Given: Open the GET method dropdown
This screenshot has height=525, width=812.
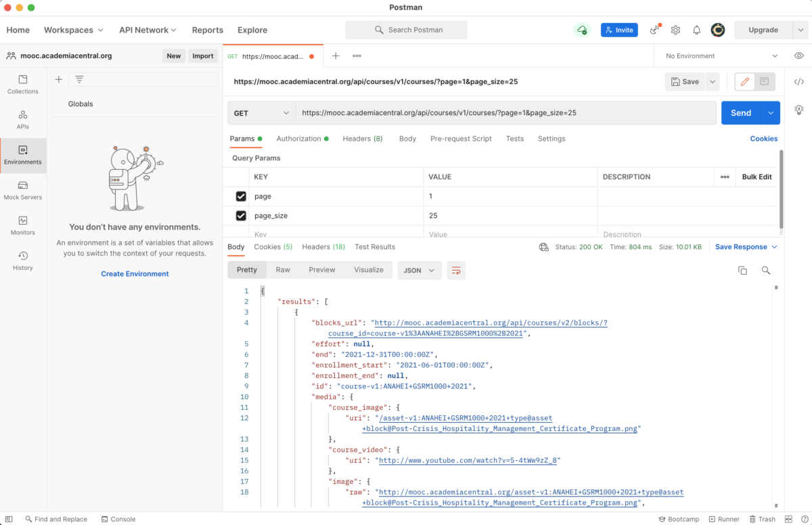Looking at the screenshot, I should (x=261, y=112).
